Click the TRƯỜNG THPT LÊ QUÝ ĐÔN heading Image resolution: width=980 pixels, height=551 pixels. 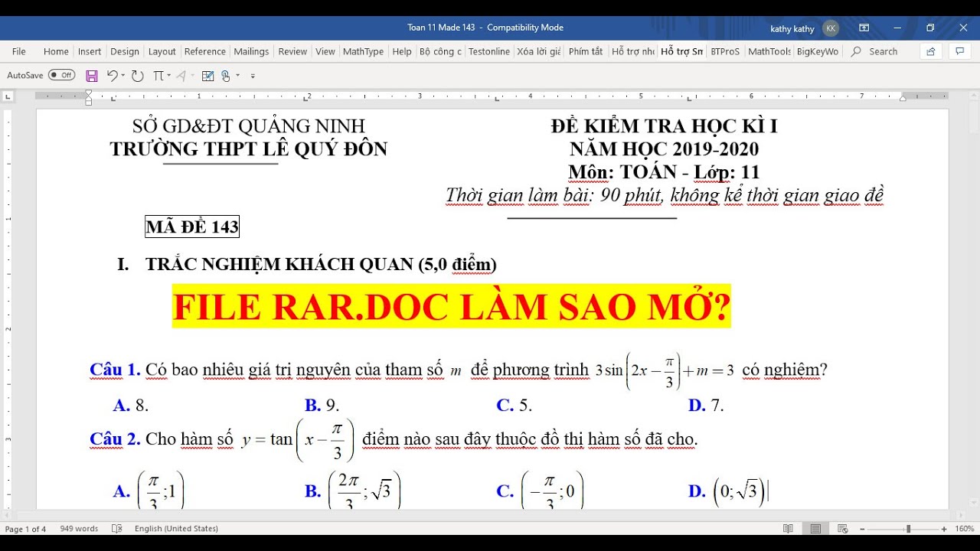[x=249, y=148]
